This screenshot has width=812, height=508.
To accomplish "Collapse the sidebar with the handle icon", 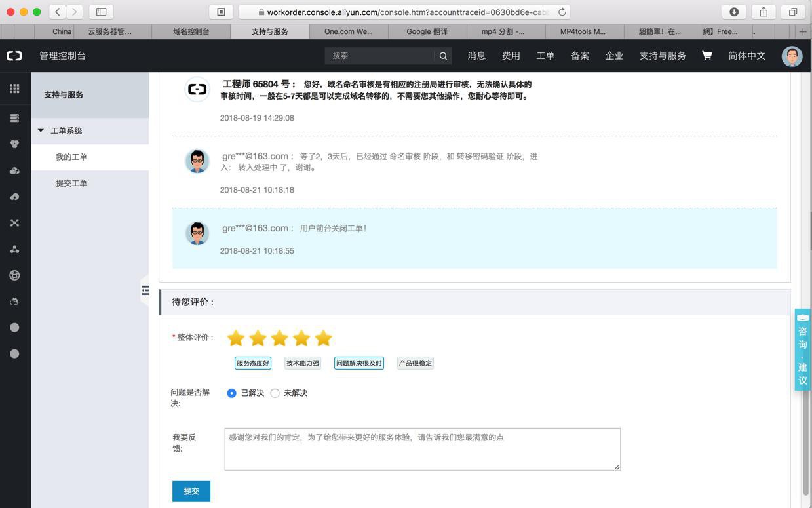I will pos(145,290).
